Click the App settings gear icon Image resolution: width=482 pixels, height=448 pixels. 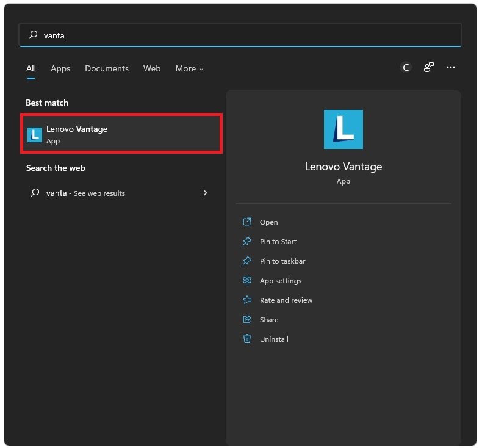coord(247,281)
